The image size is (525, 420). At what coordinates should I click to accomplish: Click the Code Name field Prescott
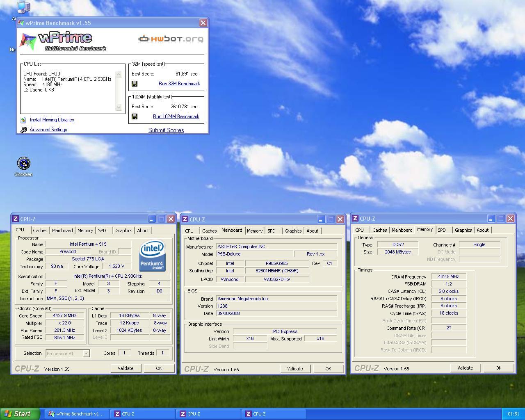coord(68,251)
